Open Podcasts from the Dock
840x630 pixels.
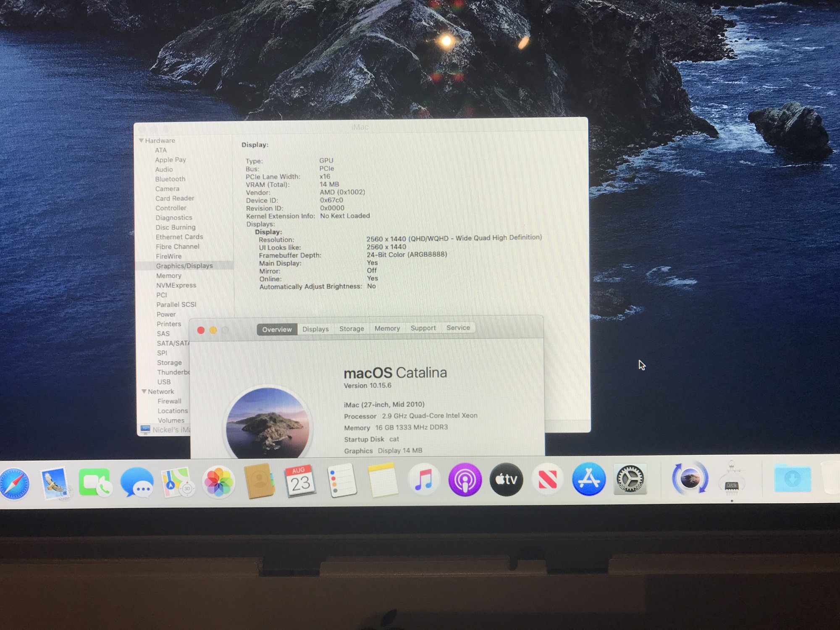pyautogui.click(x=465, y=480)
